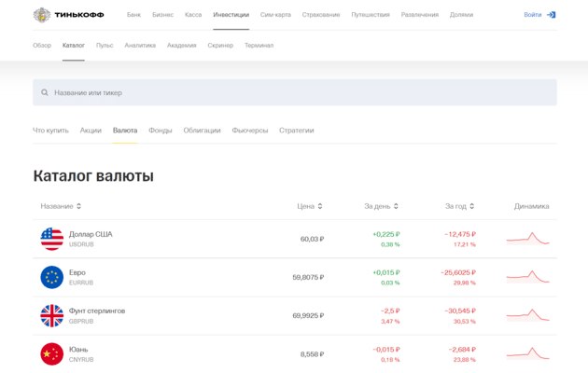
Task: Open the Евро currency row
Action: pos(295,277)
